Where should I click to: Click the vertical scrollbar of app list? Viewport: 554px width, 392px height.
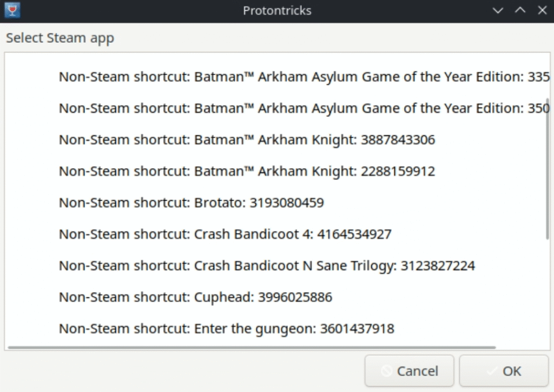pos(548,168)
